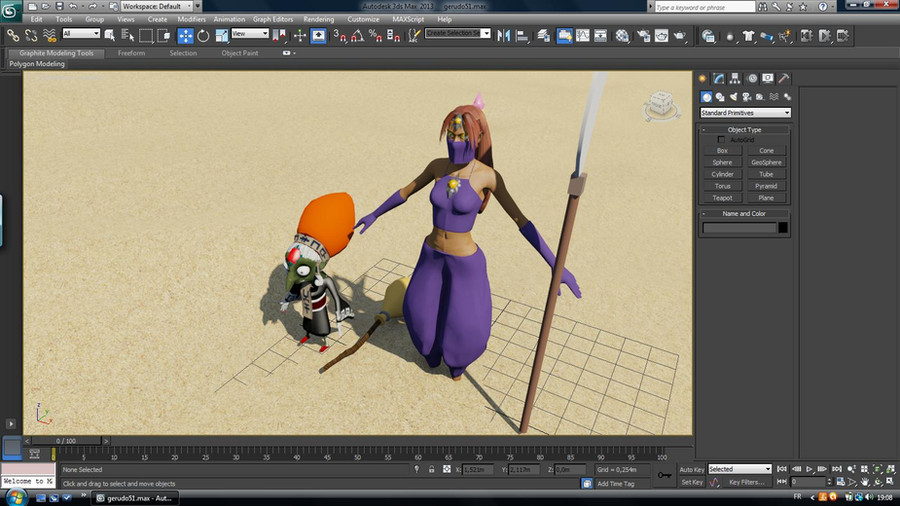The width and height of the screenshot is (900, 506).
Task: Open Render Setup teapot icon
Action: coord(643,36)
